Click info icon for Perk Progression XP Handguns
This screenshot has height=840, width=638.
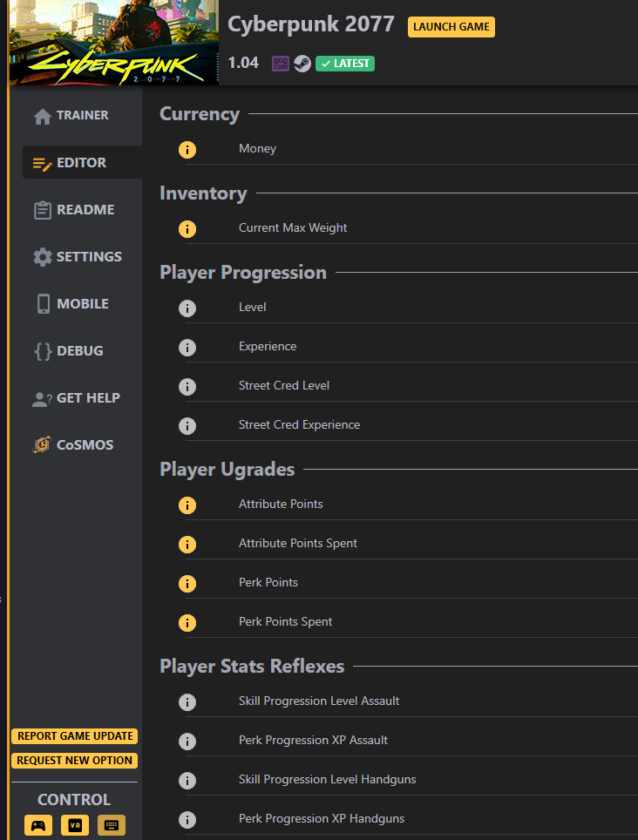[x=187, y=820]
